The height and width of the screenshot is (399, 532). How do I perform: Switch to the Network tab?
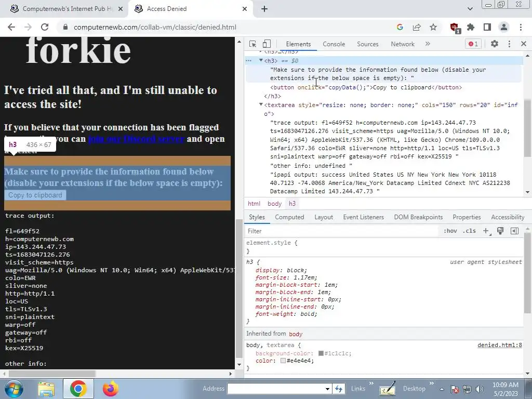403,44
